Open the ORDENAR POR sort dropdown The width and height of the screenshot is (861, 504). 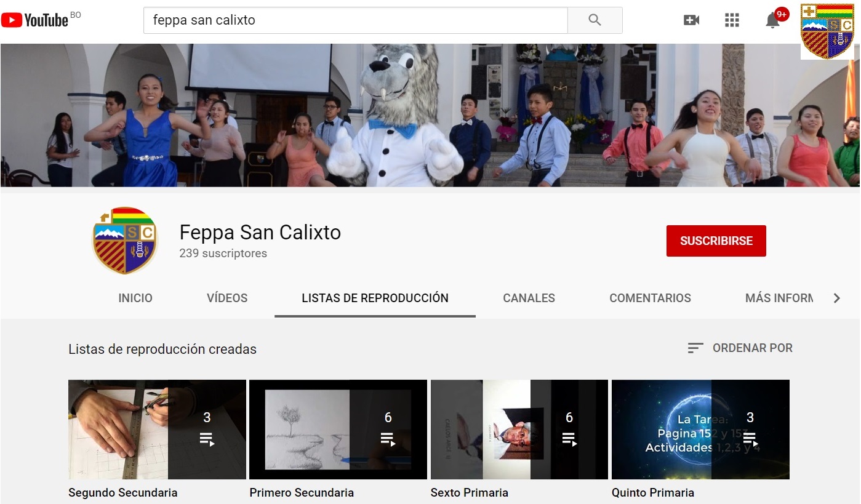(740, 348)
